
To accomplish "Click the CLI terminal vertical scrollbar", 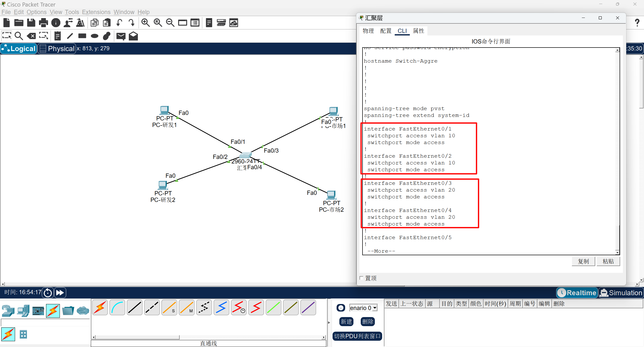I will click(x=617, y=151).
